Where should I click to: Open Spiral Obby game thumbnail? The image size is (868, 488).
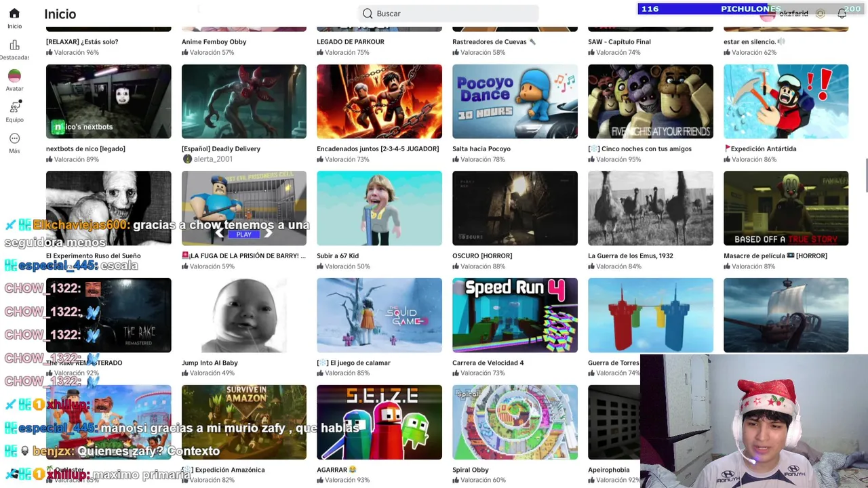coord(515,422)
